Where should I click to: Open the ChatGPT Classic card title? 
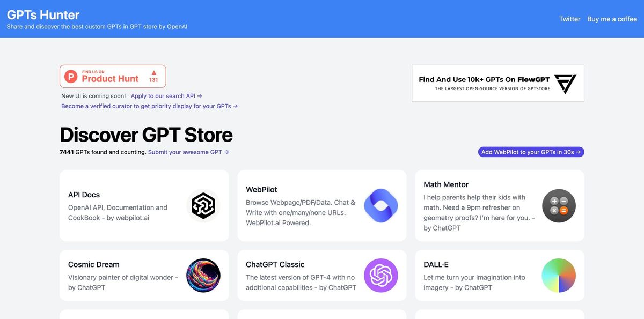point(275,264)
